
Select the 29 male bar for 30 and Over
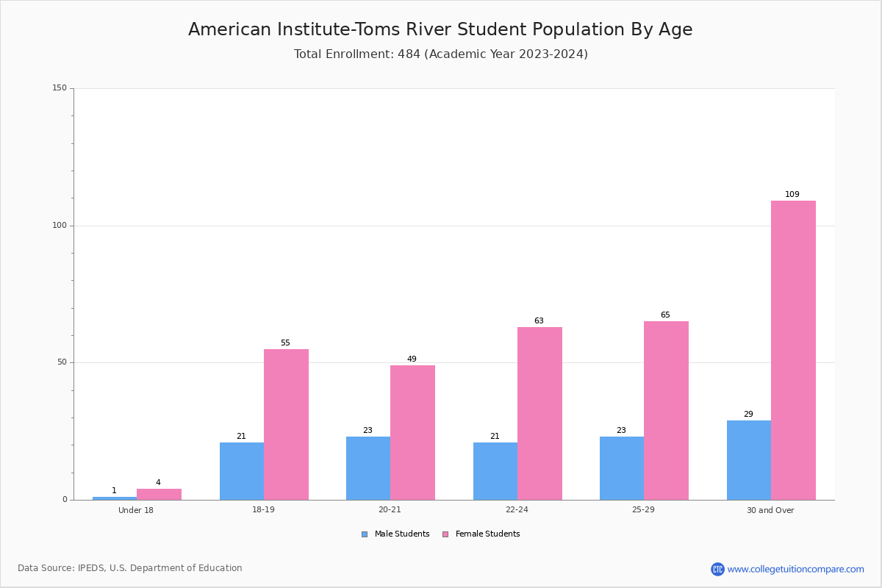749,460
